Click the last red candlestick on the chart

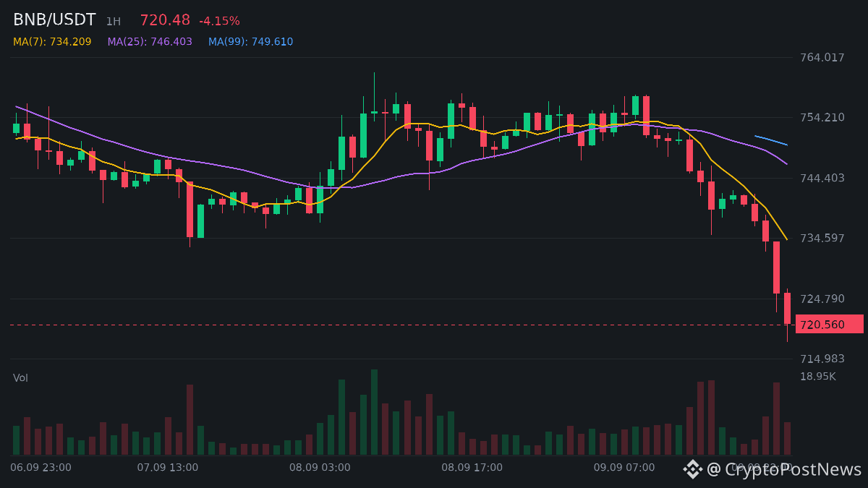787,309
